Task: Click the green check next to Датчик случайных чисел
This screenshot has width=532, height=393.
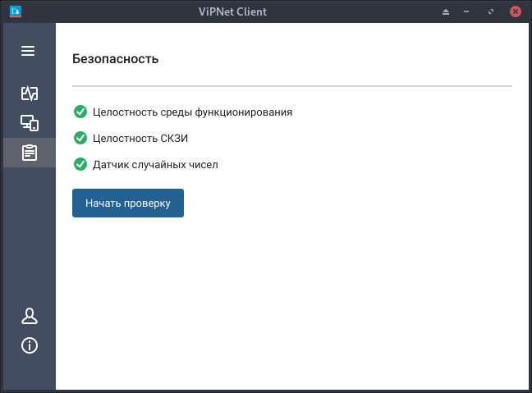Action: [x=80, y=164]
